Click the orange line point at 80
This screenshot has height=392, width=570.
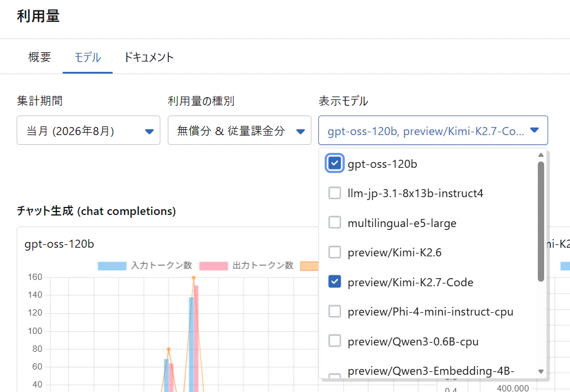click(x=169, y=349)
